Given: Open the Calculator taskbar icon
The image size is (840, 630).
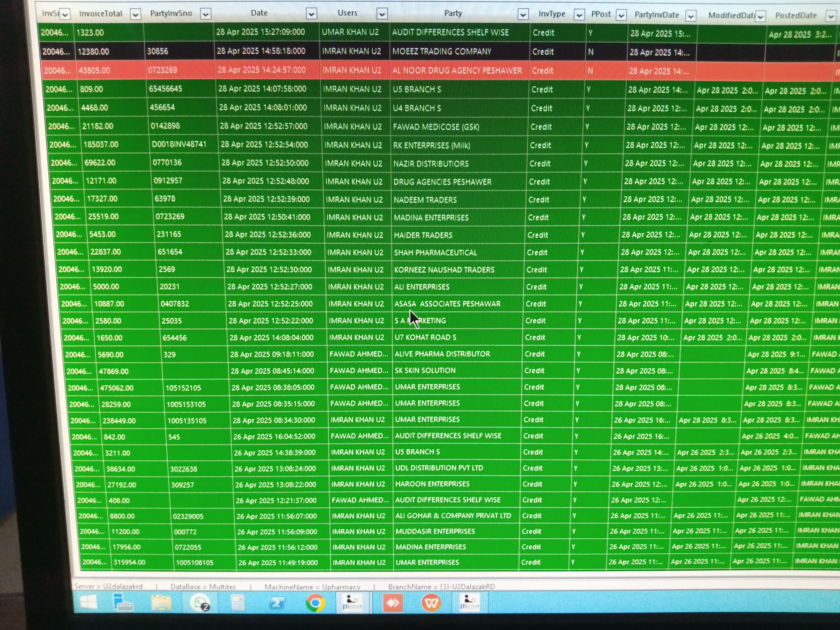Looking at the screenshot, I should [238, 603].
